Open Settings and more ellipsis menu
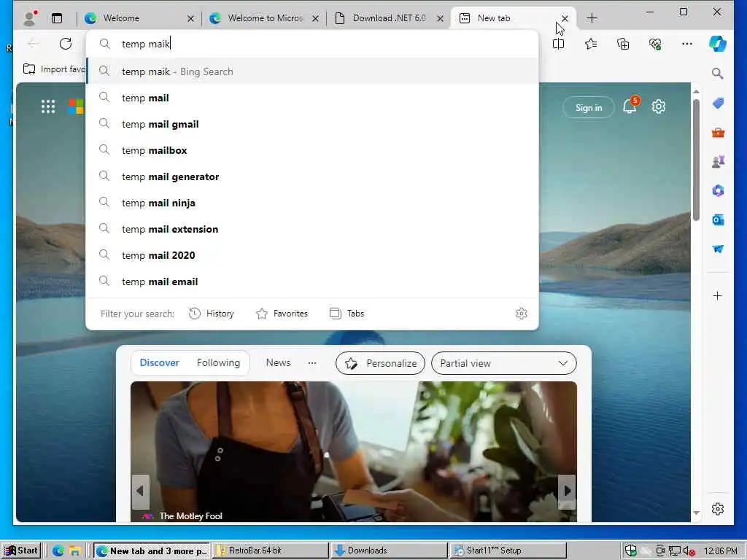 [687, 44]
